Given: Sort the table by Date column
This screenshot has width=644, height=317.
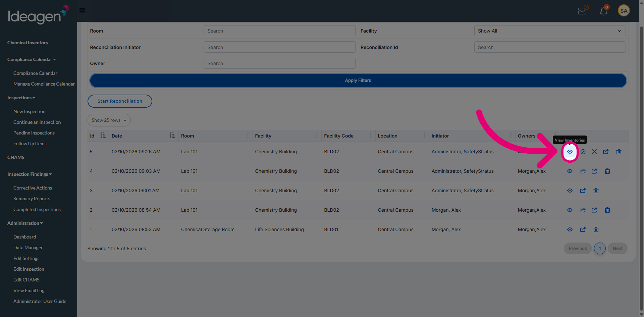Looking at the screenshot, I should [x=144, y=136].
